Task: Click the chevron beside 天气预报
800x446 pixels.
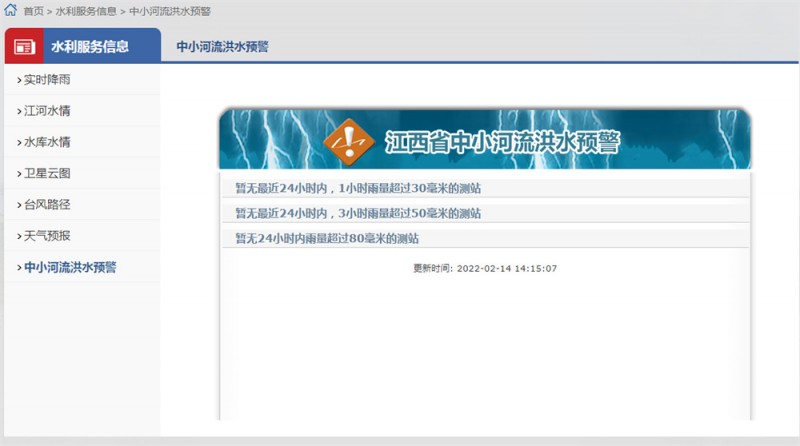Action: [19, 236]
